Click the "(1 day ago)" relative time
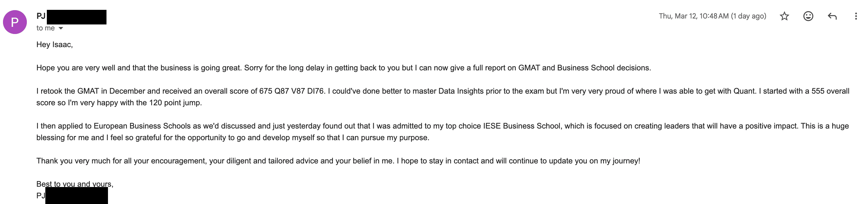The width and height of the screenshot is (868, 204). coord(748,16)
